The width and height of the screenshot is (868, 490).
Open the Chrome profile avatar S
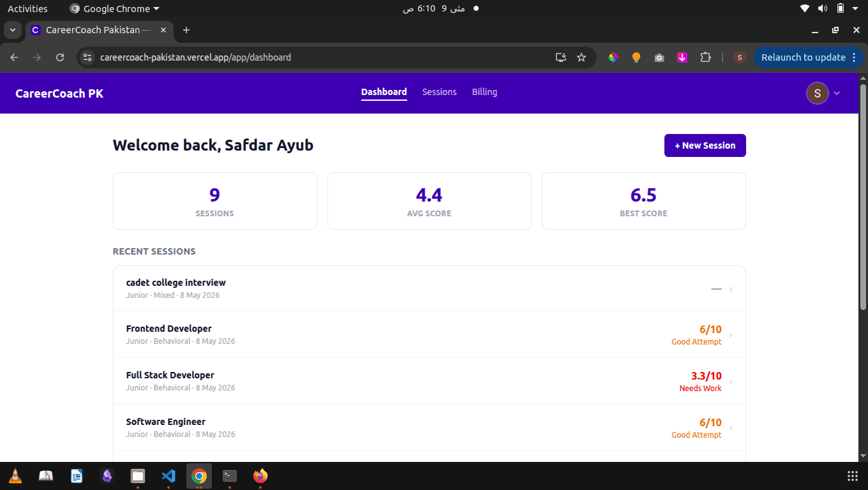[740, 57]
